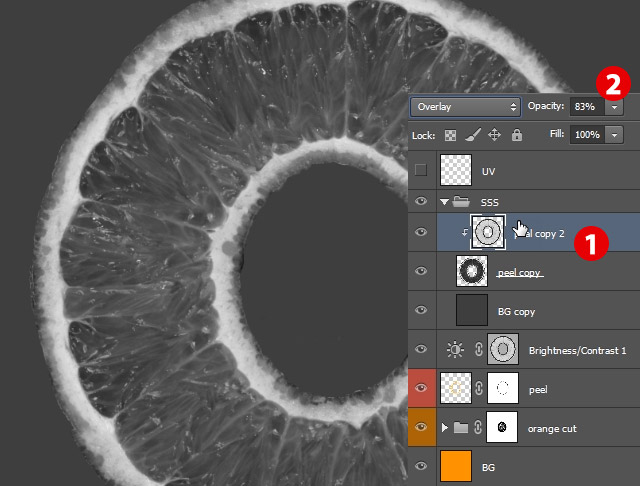
Task: Click the orange BG layer color thumbnail
Action: click(x=456, y=466)
